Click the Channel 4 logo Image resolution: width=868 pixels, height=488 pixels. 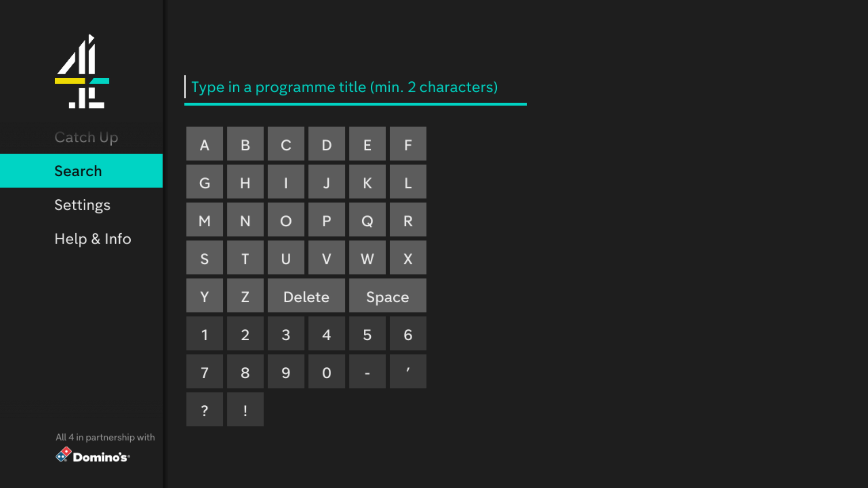pyautogui.click(x=82, y=72)
